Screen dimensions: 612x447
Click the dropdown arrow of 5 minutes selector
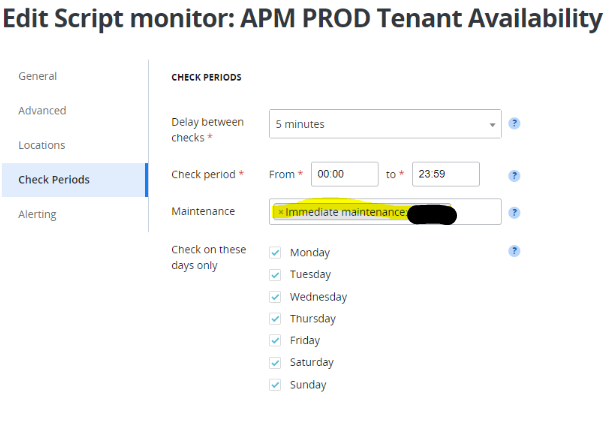click(x=492, y=125)
